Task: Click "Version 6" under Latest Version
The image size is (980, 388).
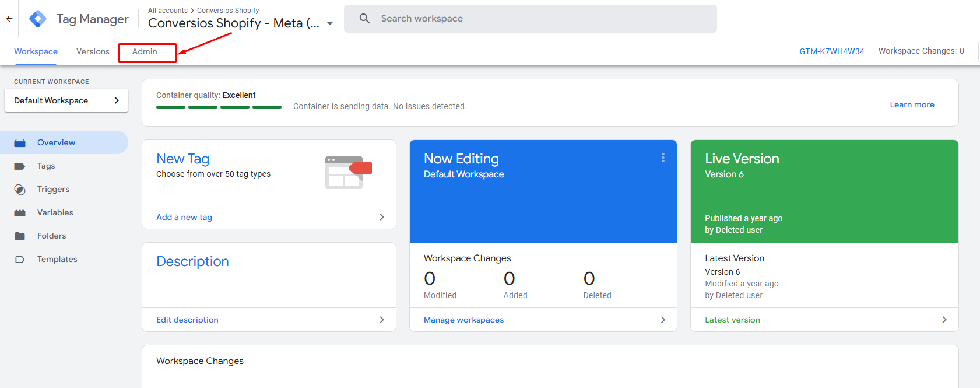Action: pyautogui.click(x=722, y=272)
